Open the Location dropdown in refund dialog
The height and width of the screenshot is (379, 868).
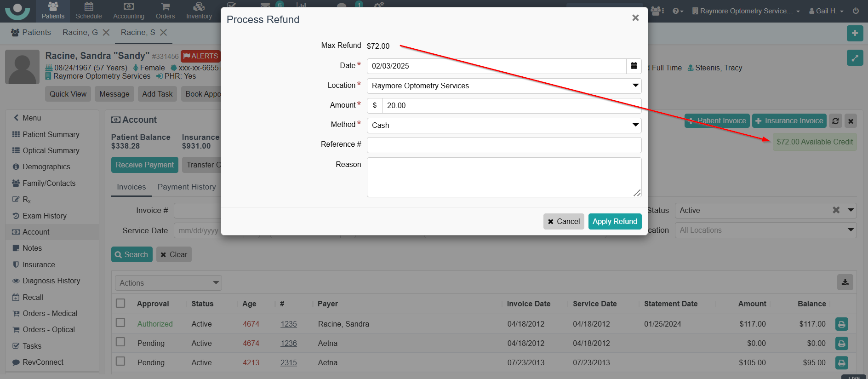pyautogui.click(x=504, y=86)
